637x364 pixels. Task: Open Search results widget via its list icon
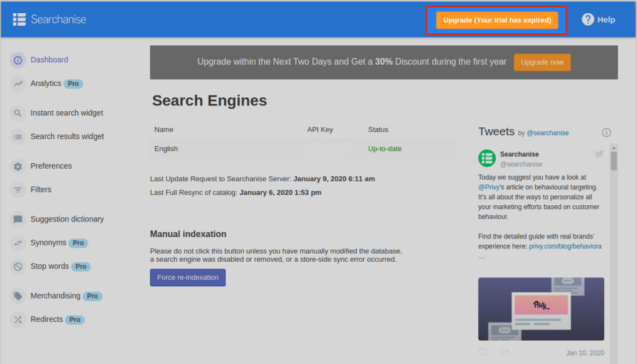click(16, 136)
